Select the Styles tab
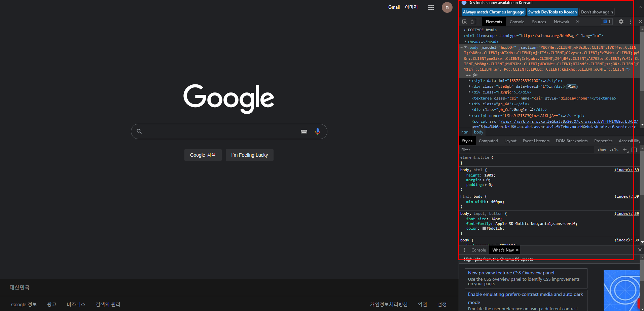Viewport: 644px width, 311px height. tap(467, 141)
